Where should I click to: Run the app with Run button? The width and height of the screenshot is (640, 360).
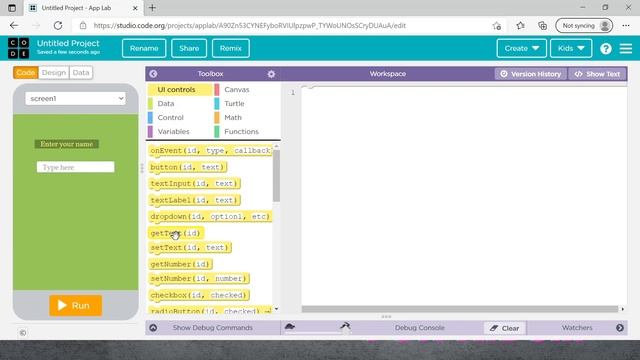click(76, 305)
